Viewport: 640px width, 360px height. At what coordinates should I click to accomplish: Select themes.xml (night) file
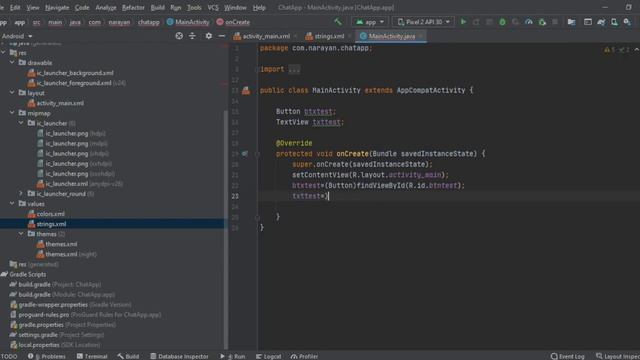click(x=67, y=254)
